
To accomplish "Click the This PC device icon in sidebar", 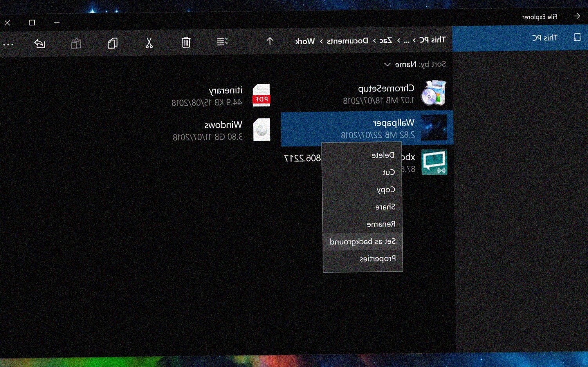I will [x=577, y=37].
